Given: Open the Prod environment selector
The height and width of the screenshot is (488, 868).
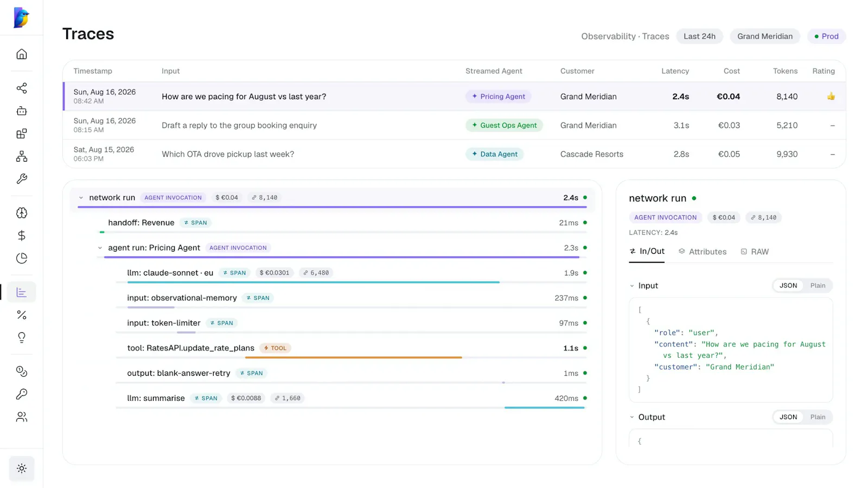Looking at the screenshot, I should pyautogui.click(x=826, y=36).
